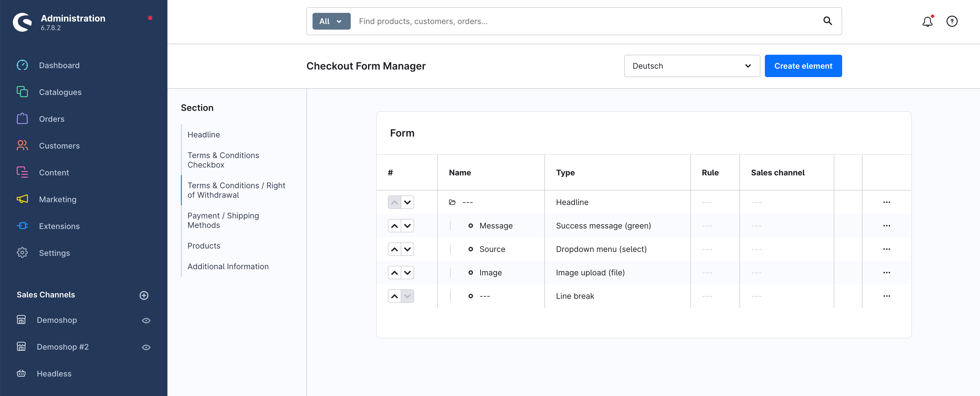Viewport: 980px width, 396px height.
Task: Toggle visibility of Demoshop #2
Action: (146, 347)
